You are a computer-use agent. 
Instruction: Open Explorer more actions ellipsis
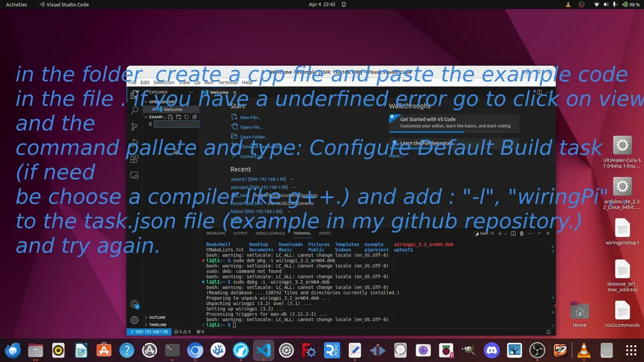191,93
